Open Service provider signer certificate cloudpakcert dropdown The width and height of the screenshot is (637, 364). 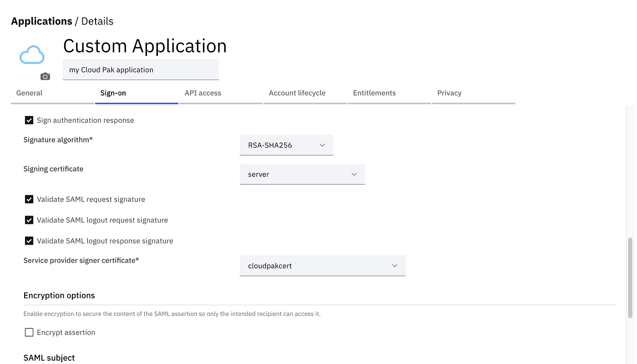pos(322,266)
